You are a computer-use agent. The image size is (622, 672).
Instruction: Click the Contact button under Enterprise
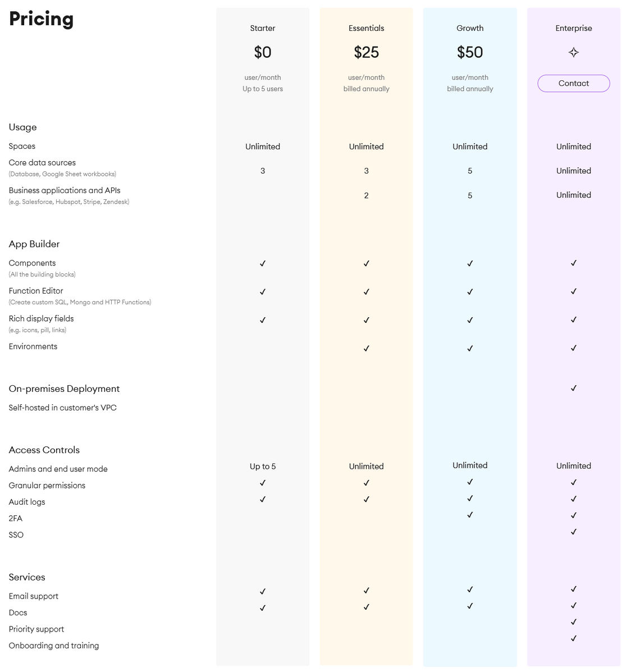pyautogui.click(x=573, y=83)
